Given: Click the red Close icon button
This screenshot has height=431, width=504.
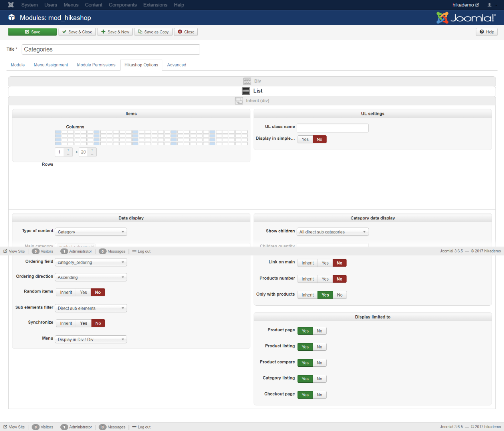Looking at the screenshot, I should [x=186, y=32].
